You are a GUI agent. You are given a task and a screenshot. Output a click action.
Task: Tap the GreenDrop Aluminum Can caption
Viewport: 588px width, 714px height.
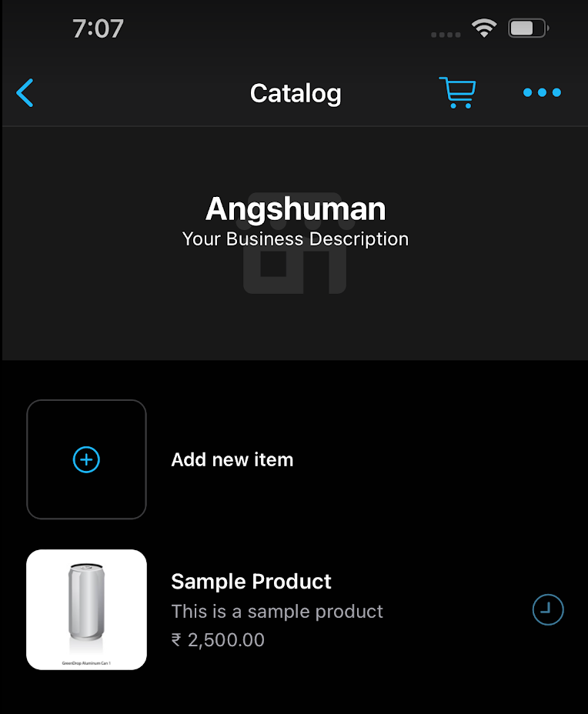coord(86,662)
